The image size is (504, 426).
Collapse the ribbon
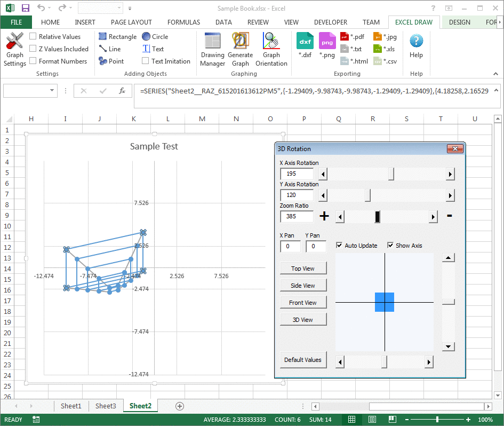point(495,74)
